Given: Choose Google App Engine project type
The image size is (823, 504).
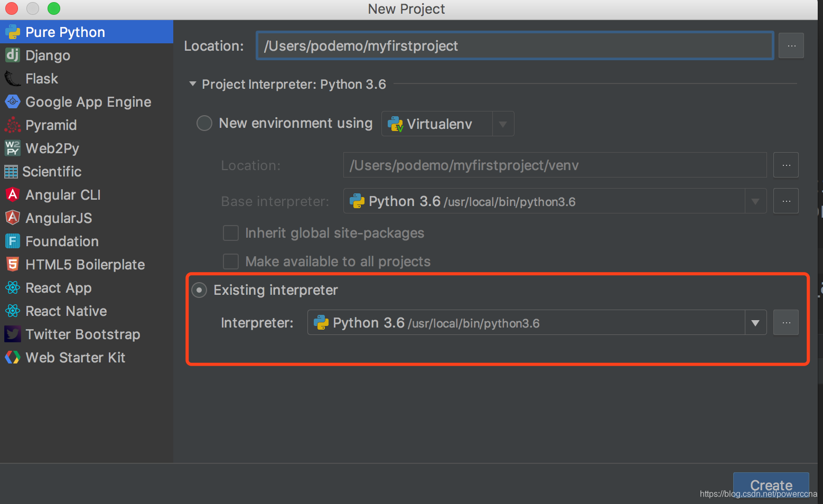Looking at the screenshot, I should tap(87, 102).
